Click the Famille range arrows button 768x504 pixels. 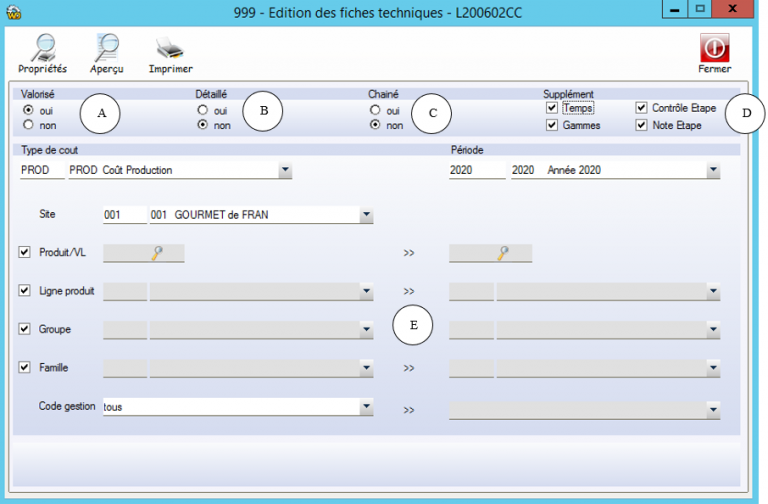pyautogui.click(x=408, y=368)
